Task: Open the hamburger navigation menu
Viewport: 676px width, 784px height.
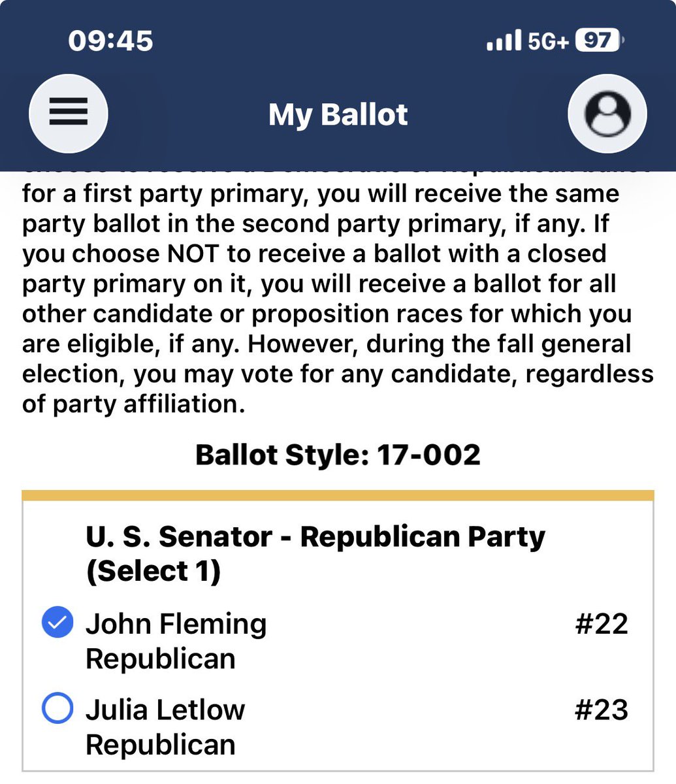Action: [69, 114]
